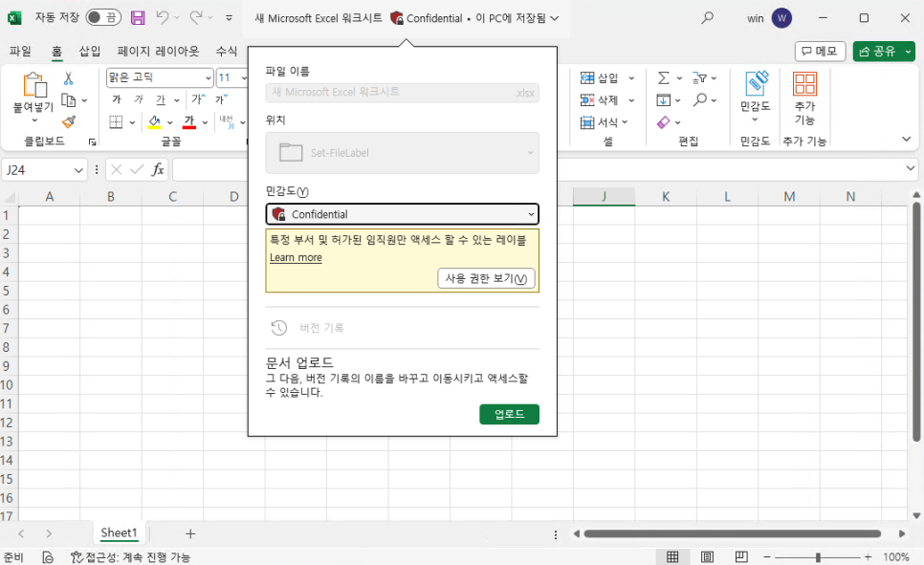Apply yellow fill color bucket
Viewport: 924px width, 565px height.
point(154,122)
